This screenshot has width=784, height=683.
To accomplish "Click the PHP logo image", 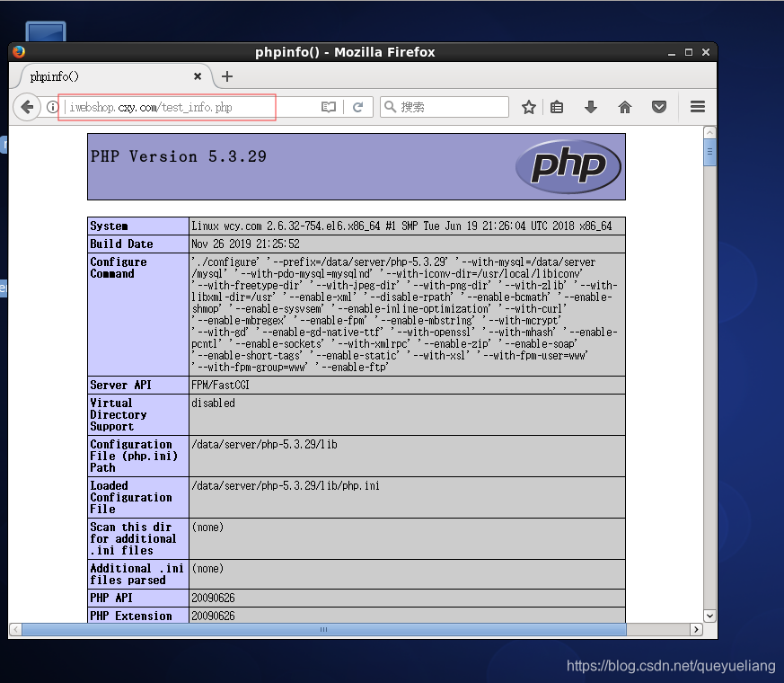I will (x=568, y=166).
